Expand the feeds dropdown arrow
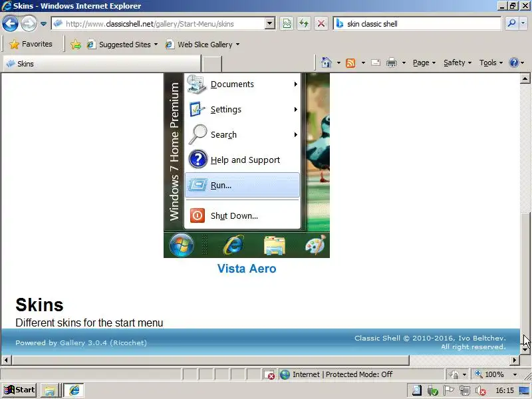 [x=363, y=63]
